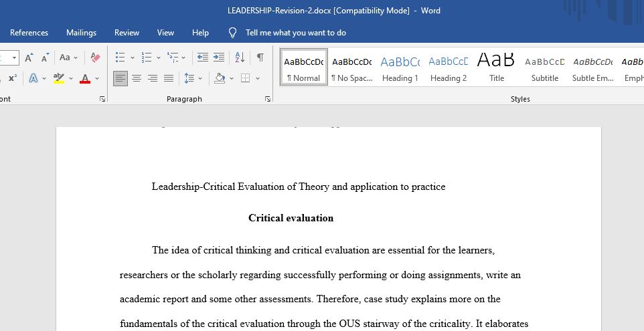Expand line spacing dropdown arrow
The height and width of the screenshot is (331, 644).
(x=200, y=78)
